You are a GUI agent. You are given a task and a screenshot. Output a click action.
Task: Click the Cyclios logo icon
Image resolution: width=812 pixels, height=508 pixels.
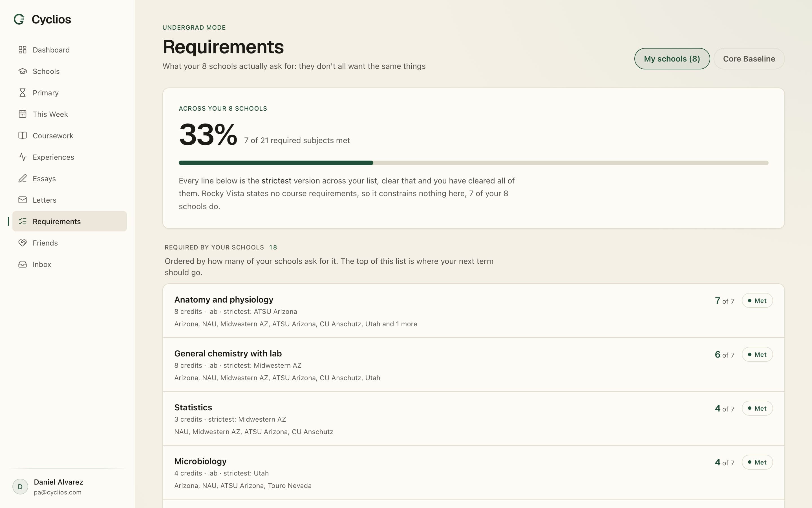click(19, 19)
